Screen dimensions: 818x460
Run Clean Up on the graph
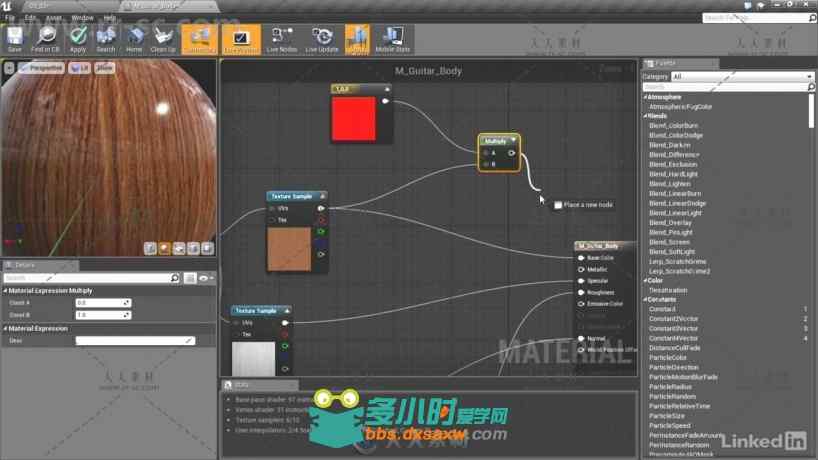point(163,40)
